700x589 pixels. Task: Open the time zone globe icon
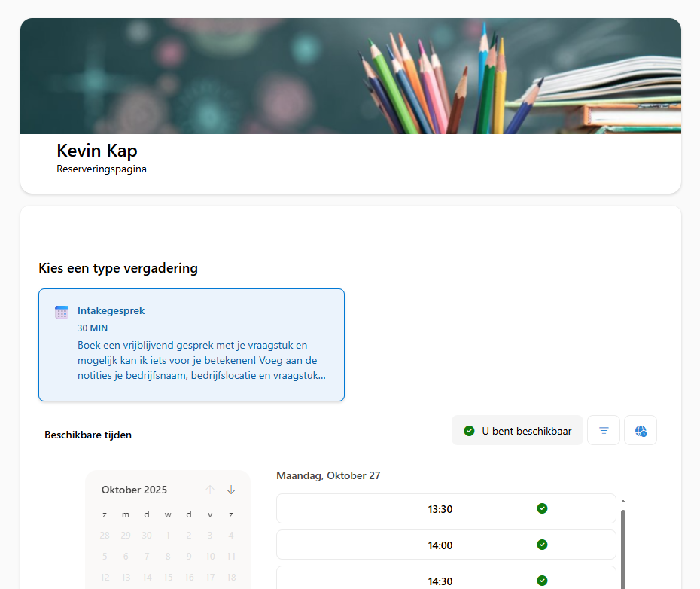coord(640,431)
